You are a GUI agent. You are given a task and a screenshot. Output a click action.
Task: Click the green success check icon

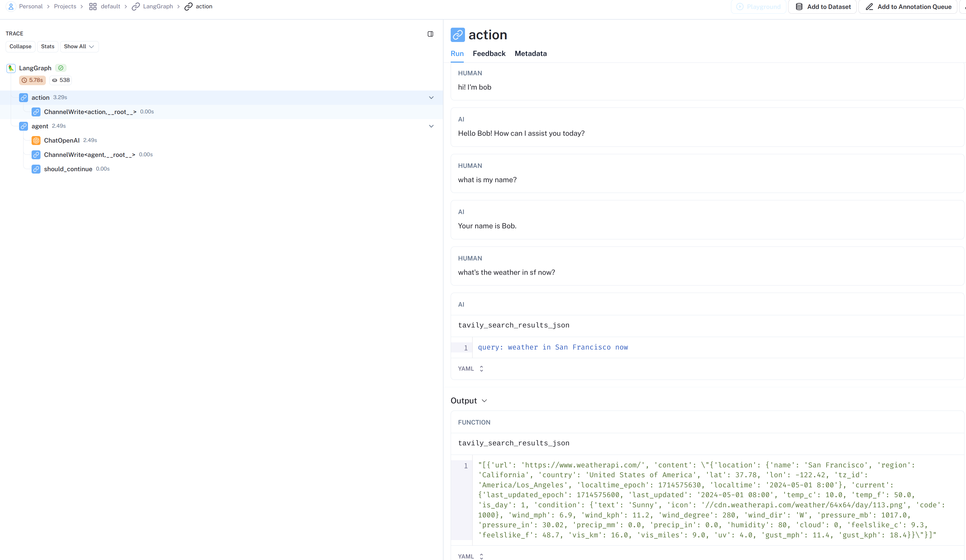point(60,68)
